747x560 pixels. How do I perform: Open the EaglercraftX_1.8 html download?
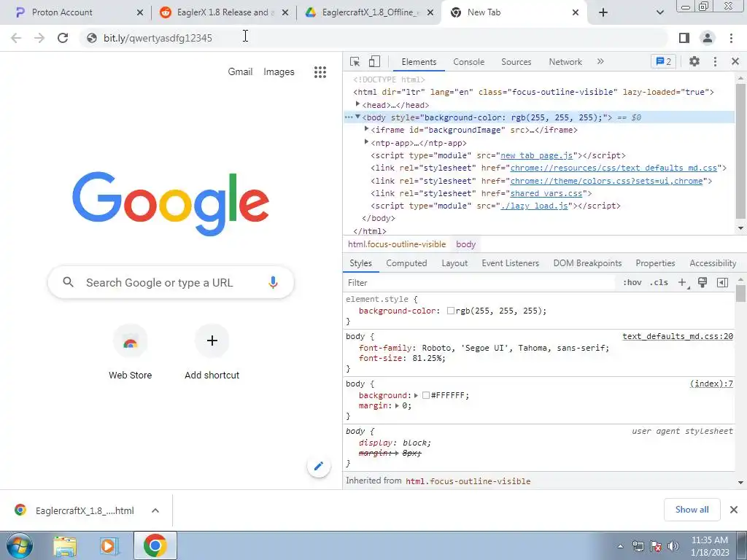click(85, 510)
